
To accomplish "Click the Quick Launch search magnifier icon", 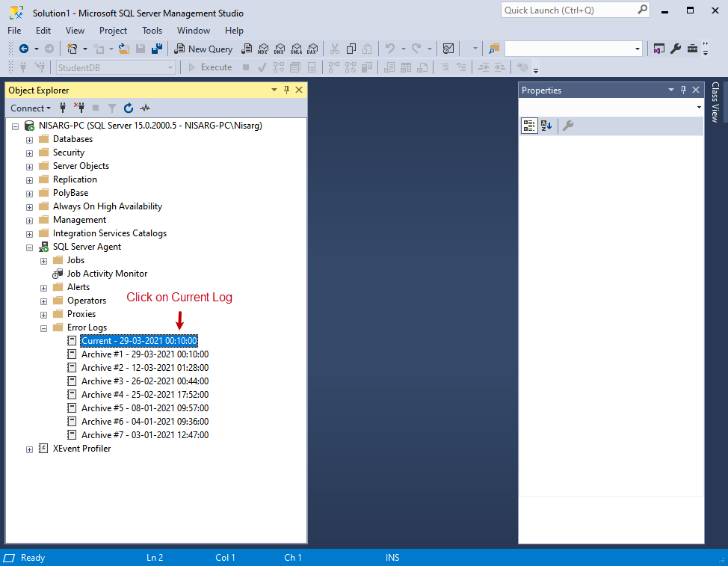I will [x=642, y=10].
